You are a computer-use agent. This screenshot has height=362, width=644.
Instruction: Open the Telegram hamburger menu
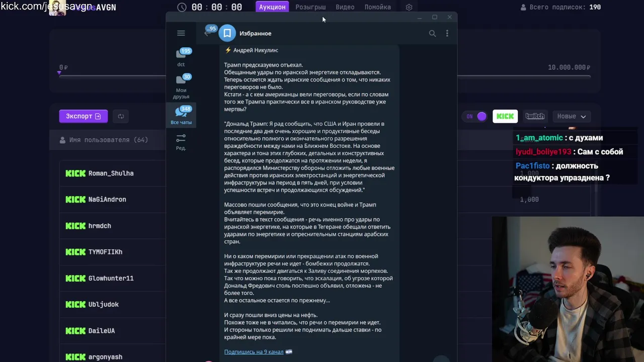[181, 33]
